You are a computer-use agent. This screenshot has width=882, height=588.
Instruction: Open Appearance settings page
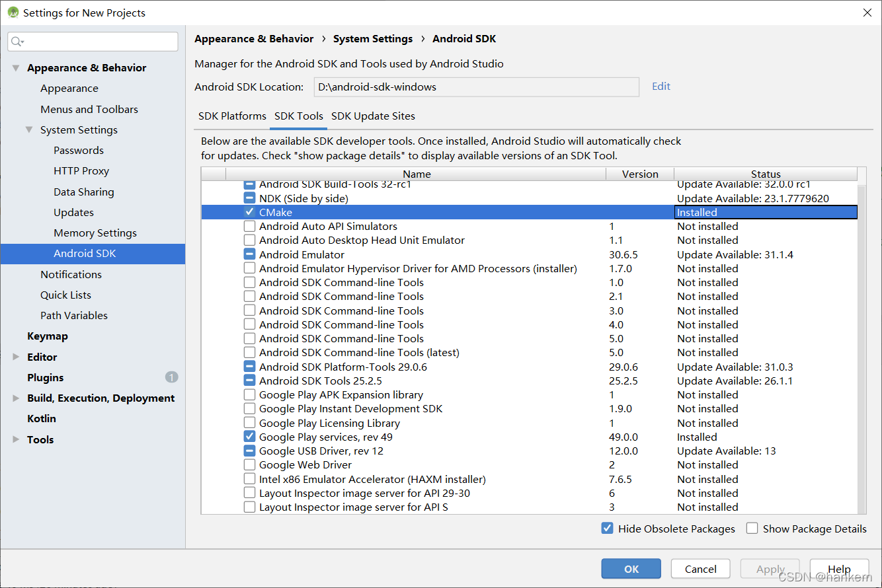click(69, 89)
